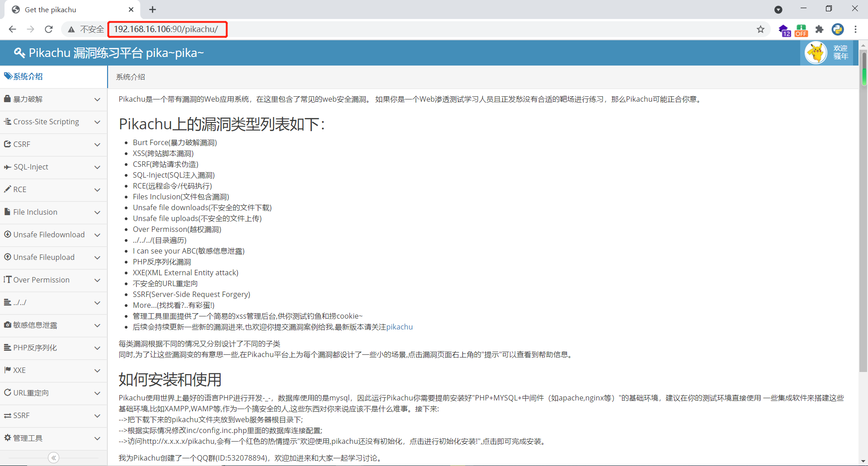
Task: Click the scrollbar up arrow
Action: click(863, 45)
